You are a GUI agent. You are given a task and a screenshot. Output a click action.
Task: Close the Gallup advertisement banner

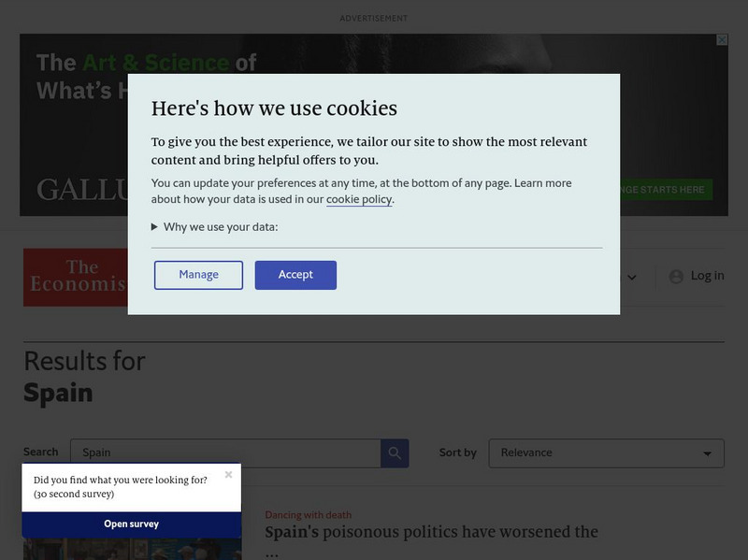point(721,40)
